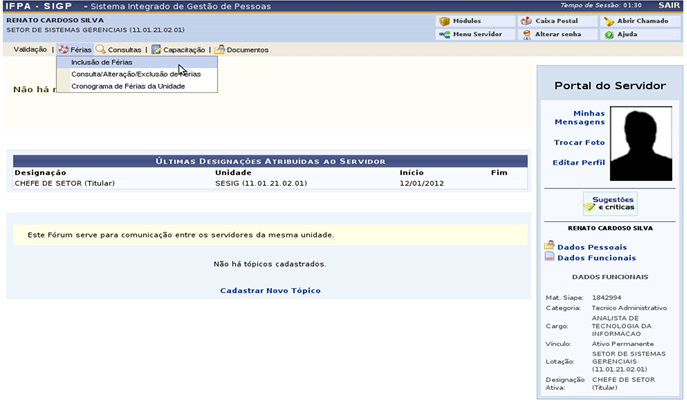The width and height of the screenshot is (687, 403).
Task: Click Não há tópicos cadastrados text
Action: pos(270,264)
